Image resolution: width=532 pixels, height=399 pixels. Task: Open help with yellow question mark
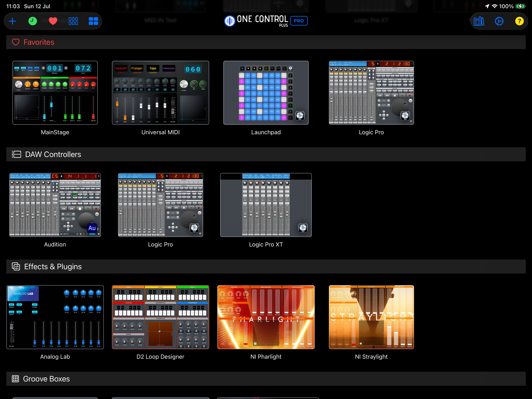[519, 21]
